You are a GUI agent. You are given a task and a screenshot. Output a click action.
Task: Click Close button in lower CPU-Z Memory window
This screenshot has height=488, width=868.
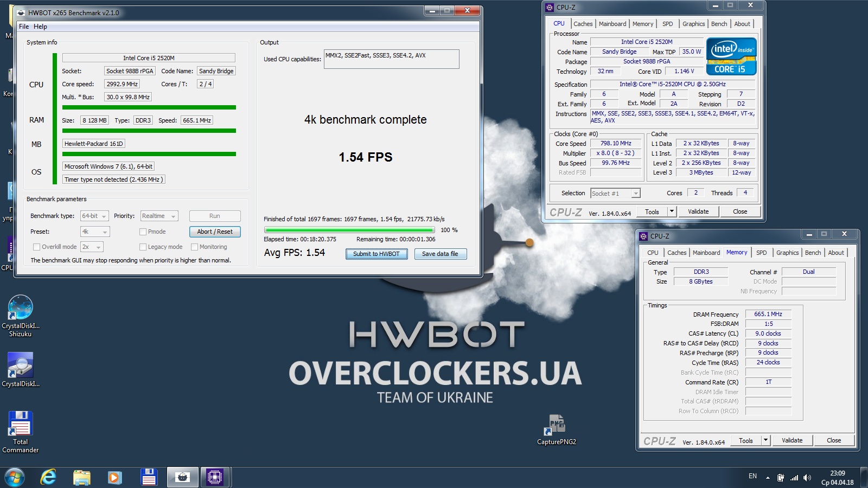834,440
